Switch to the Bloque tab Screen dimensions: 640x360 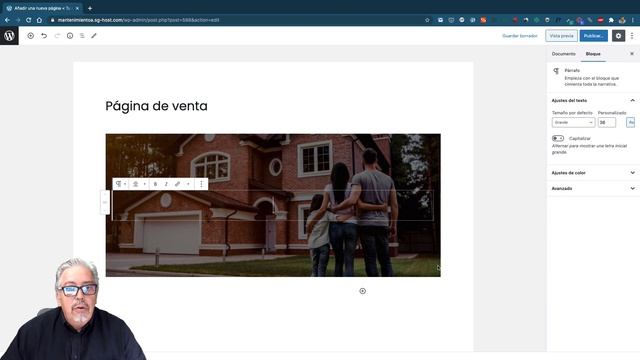[x=593, y=54]
